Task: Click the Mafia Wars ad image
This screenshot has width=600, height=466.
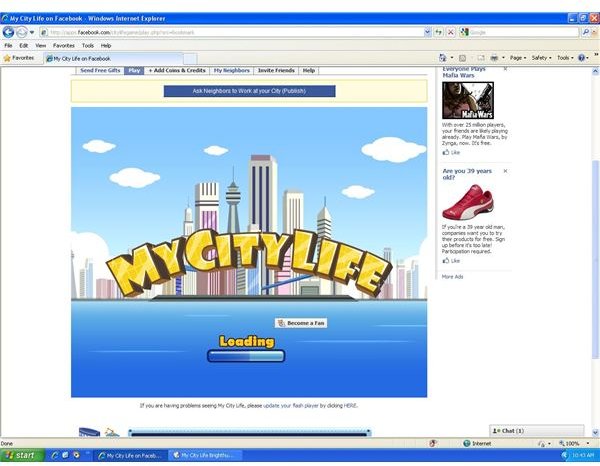Action: coord(468,100)
